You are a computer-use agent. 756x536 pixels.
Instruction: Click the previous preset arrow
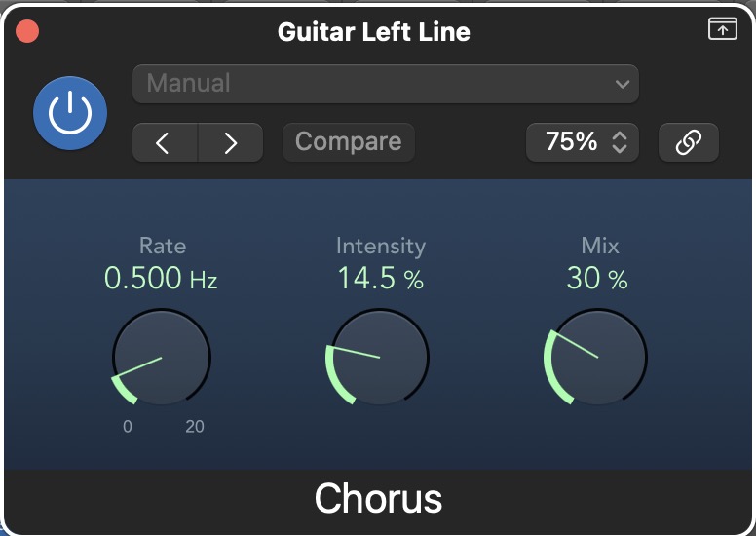click(165, 143)
